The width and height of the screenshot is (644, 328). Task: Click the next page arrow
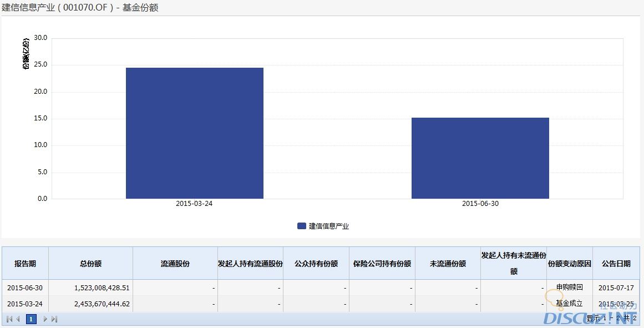coord(45,319)
